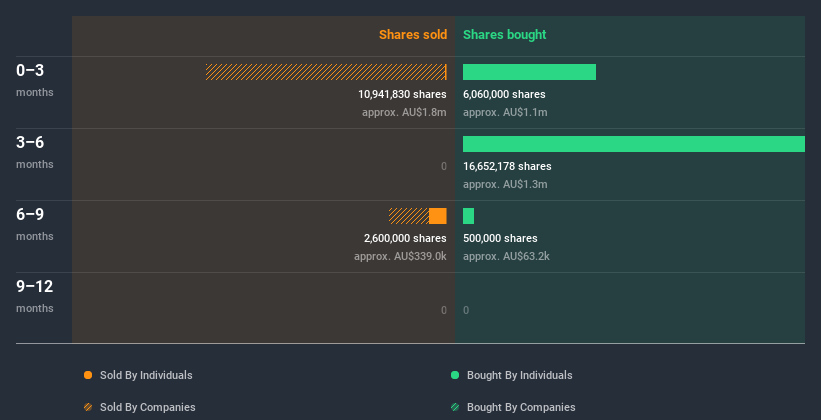The image size is (821, 420).
Task: Click the 6–9 months solid orange bar segment
Action: pyautogui.click(x=438, y=216)
